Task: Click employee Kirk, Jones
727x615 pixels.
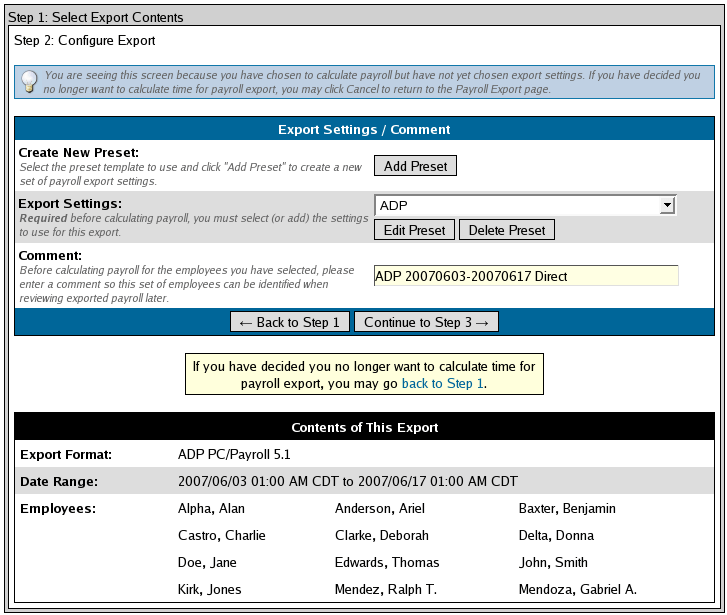Action: (210, 589)
